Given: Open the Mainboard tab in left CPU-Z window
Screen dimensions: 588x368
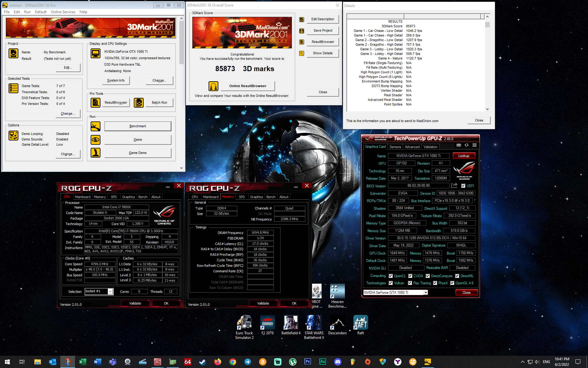Looking at the screenshot, I should [83, 197].
